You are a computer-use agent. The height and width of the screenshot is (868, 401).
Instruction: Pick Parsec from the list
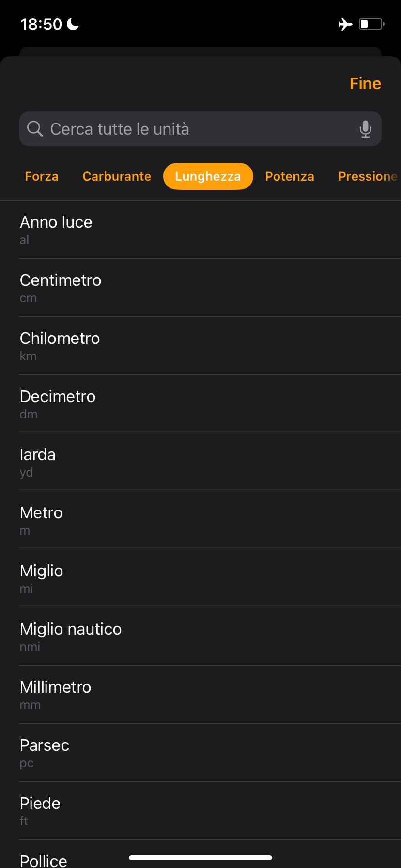200,753
